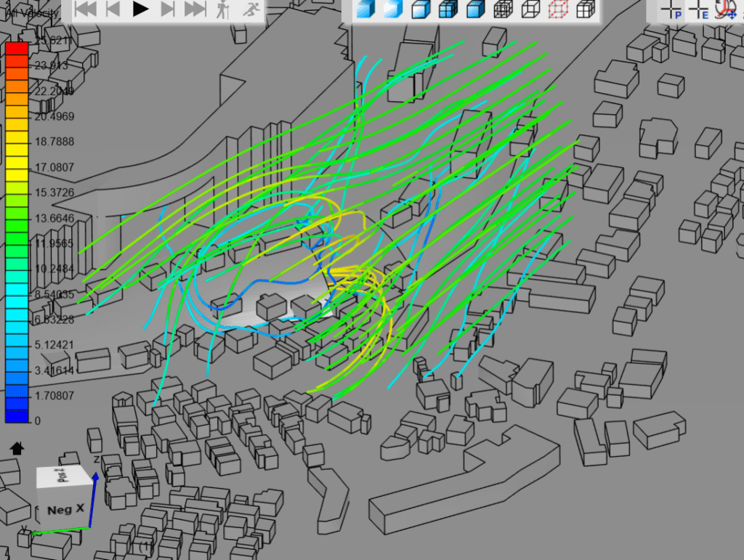Open the Air Velocity result selector
The width and height of the screenshot is (744, 560).
click(33, 11)
